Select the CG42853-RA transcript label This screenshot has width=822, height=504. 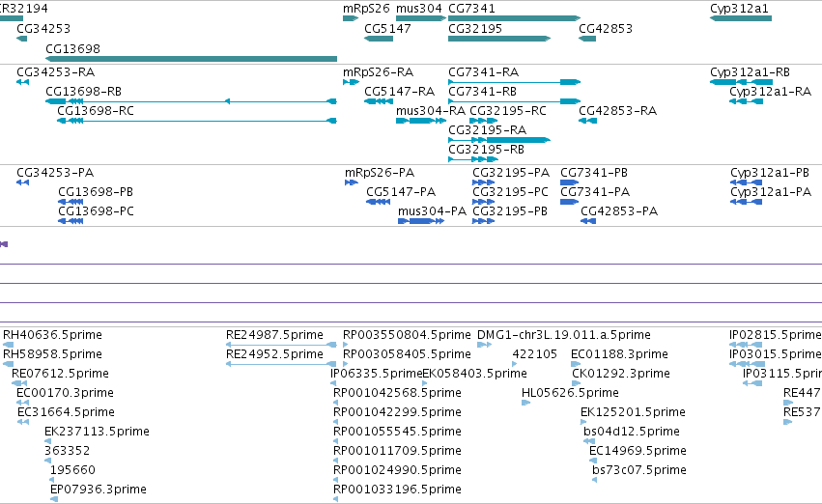(x=617, y=111)
